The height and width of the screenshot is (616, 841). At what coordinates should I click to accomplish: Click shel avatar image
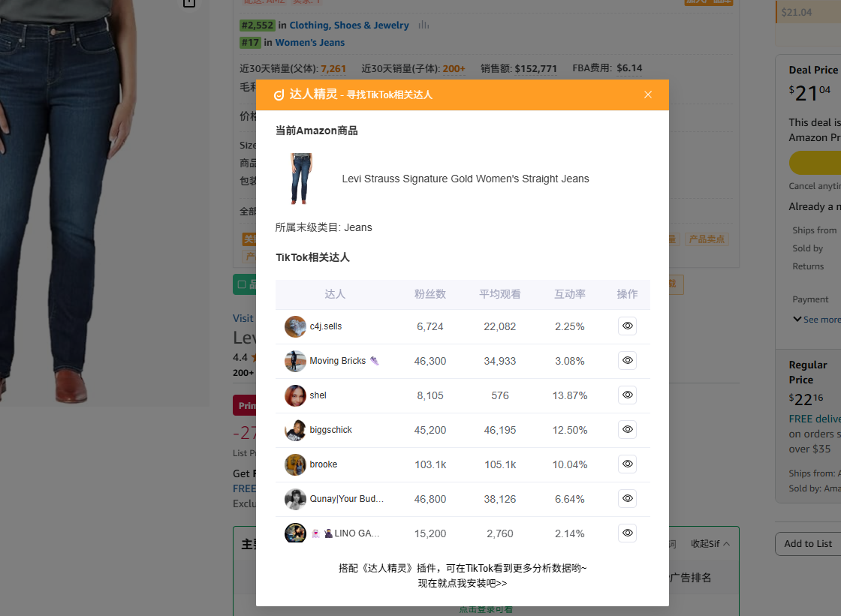point(295,395)
